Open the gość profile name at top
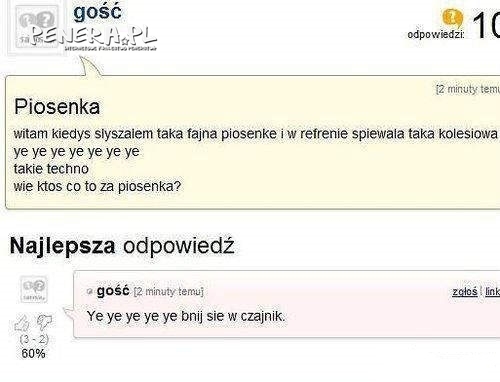 click(97, 13)
